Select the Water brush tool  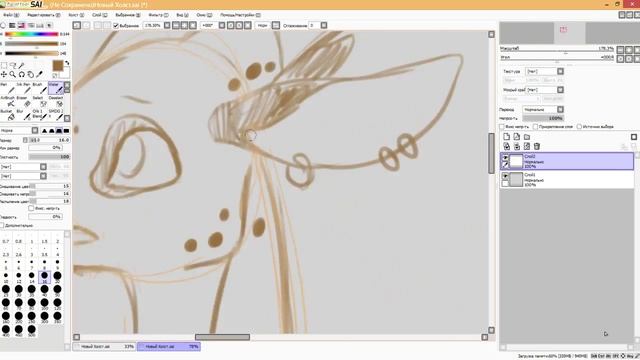tap(56, 88)
